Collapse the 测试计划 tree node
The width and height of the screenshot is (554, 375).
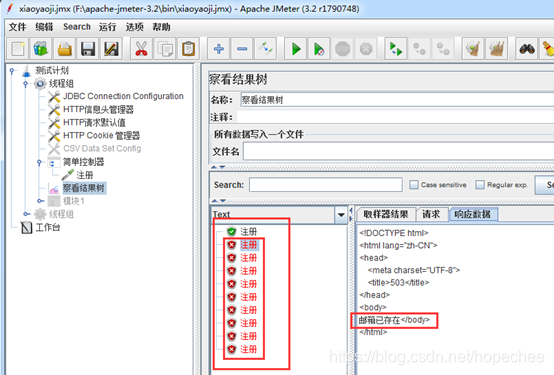[x=12, y=71]
